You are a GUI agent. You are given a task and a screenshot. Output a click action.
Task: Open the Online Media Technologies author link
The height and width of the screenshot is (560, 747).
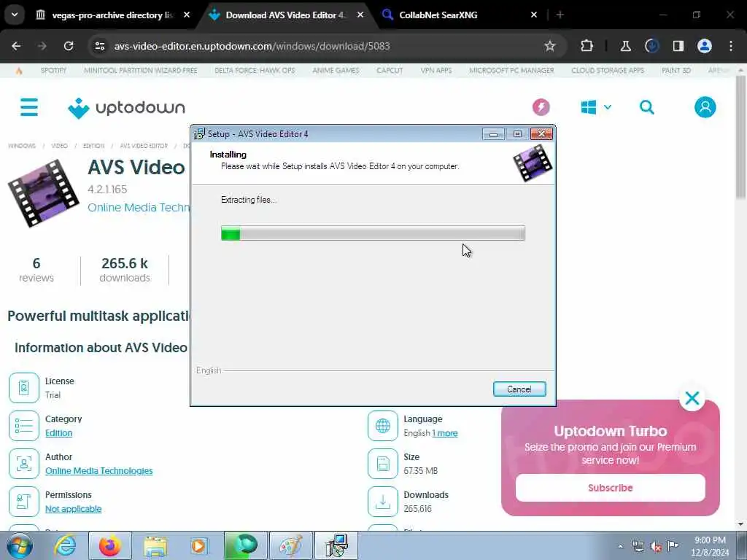click(98, 470)
